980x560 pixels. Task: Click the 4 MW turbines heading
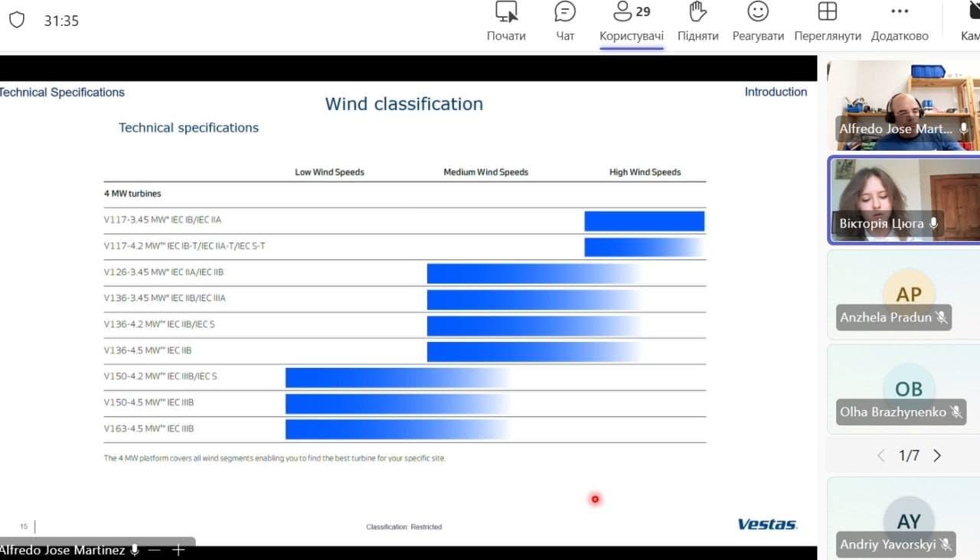[x=132, y=194]
